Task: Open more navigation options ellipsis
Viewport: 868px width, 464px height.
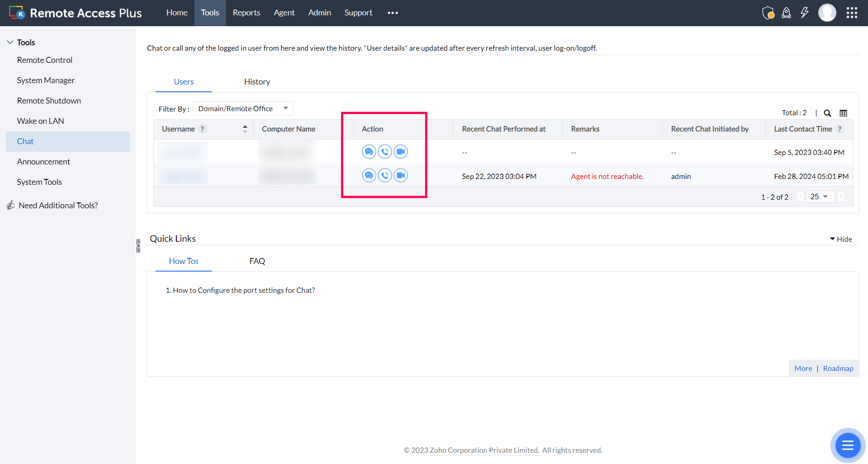Action: pyautogui.click(x=393, y=13)
